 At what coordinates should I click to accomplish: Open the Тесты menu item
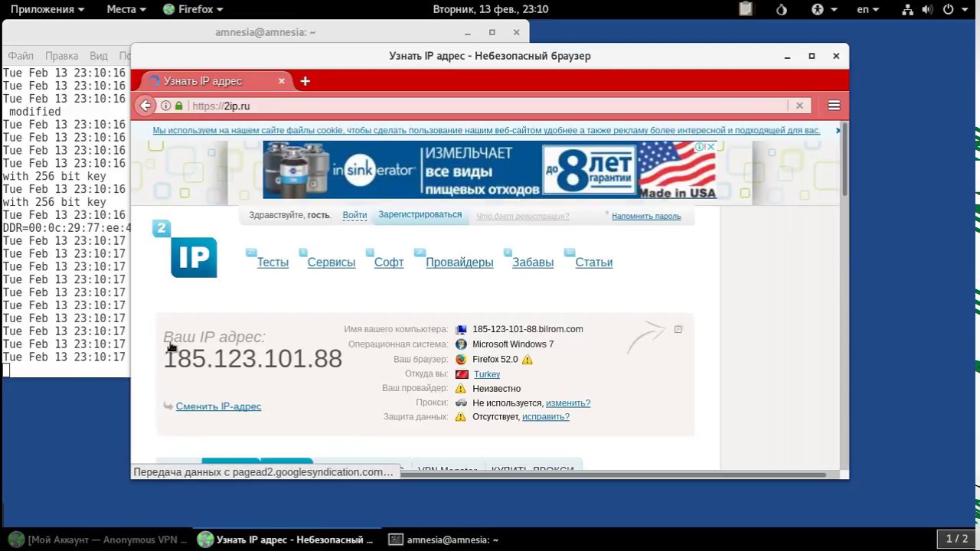[x=273, y=262]
